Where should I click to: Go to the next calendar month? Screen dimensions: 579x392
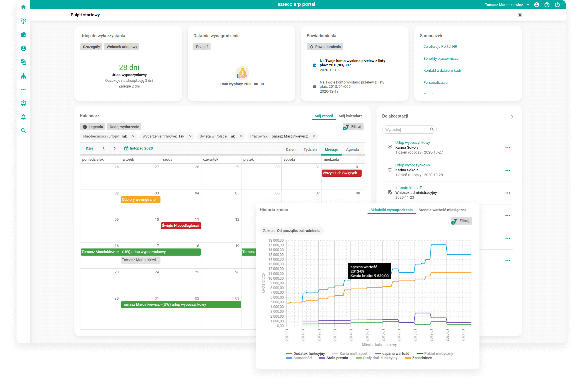[x=115, y=148]
